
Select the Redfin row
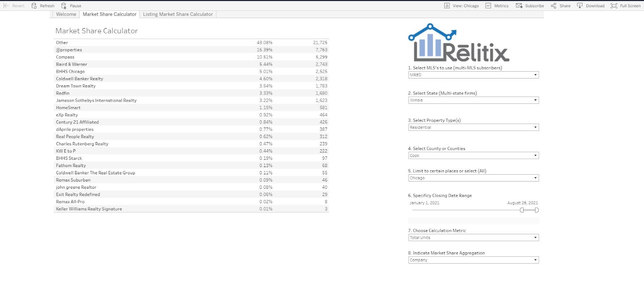[192, 93]
